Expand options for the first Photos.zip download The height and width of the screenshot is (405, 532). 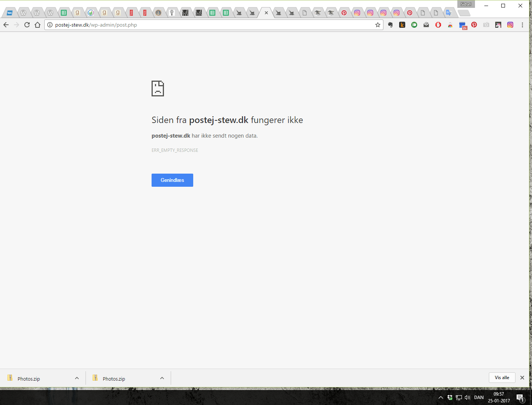pyautogui.click(x=77, y=378)
